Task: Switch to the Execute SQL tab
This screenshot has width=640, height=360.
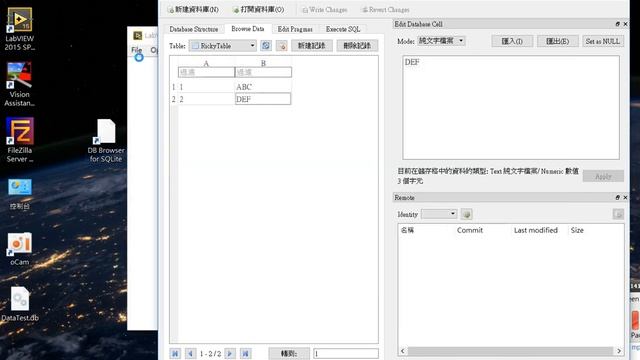Action: tap(343, 29)
